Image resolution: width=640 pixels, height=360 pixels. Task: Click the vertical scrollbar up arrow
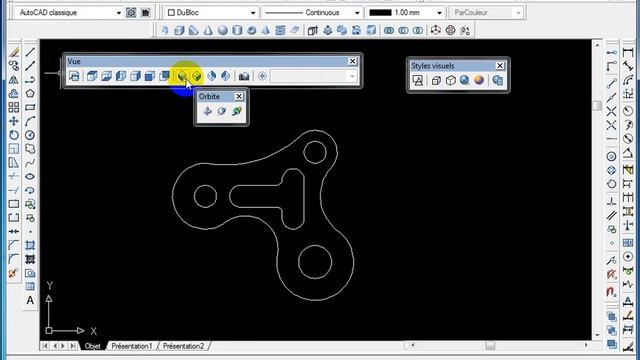pos(597,45)
